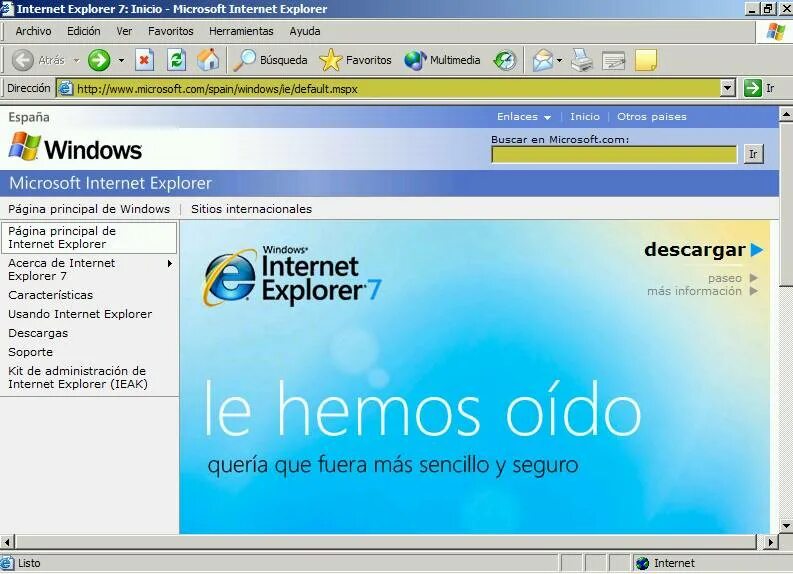
Task: Click the page icon in status bar
Action: click(x=7, y=563)
